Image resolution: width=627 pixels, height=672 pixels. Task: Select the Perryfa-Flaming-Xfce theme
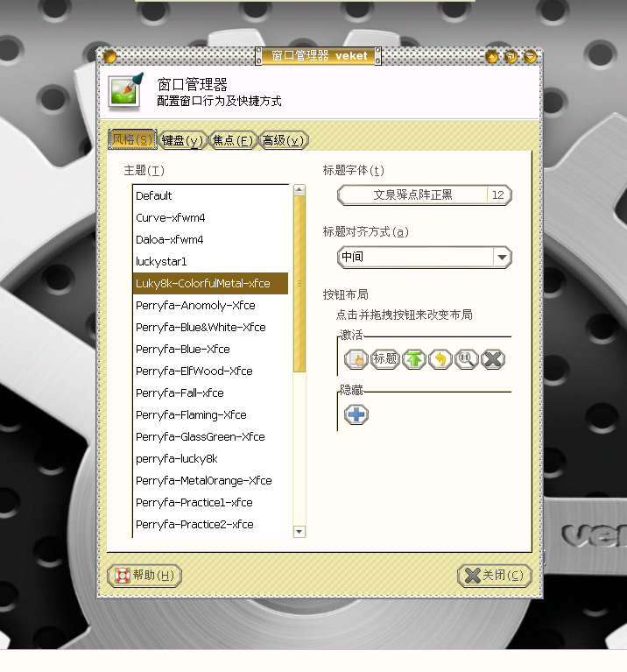click(210, 414)
